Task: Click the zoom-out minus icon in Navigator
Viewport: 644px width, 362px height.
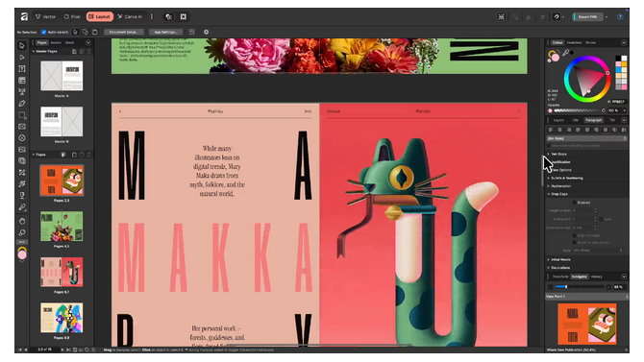Action: (x=551, y=287)
